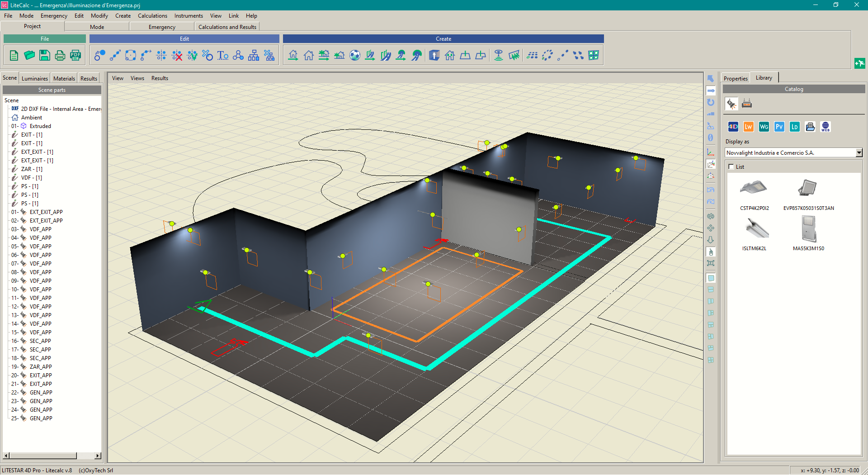This screenshot has height=475, width=868.
Task: Open the Emergency menu in menu bar
Action: pos(54,16)
